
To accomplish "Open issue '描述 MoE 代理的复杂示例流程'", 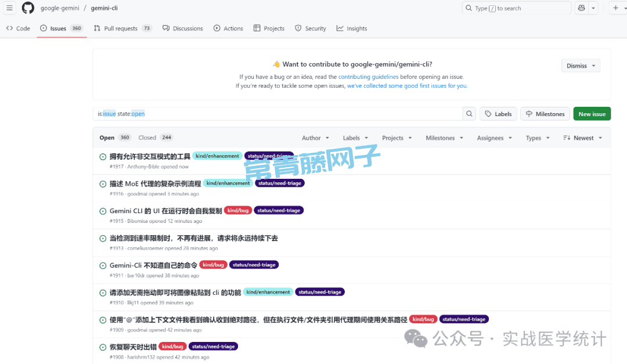I will click(155, 183).
